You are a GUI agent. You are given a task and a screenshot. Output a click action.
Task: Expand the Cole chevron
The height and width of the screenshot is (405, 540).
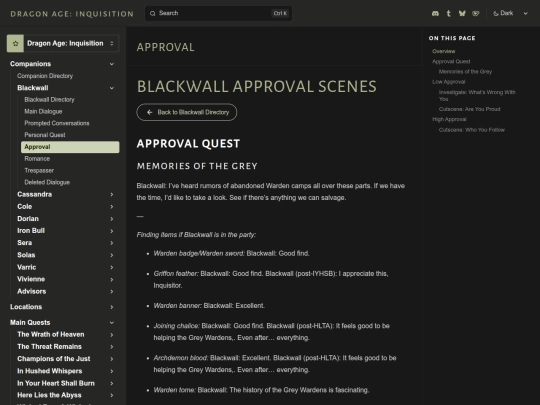(112, 207)
